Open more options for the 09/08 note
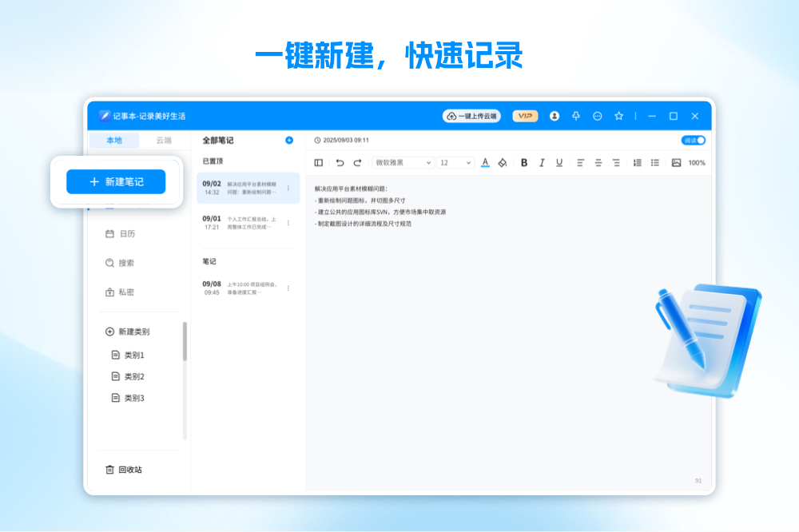Screen dimensions: 799x532 pyautogui.click(x=288, y=288)
